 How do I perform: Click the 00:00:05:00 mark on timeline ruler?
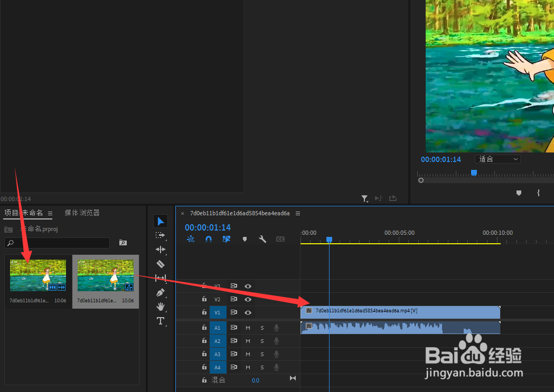pyautogui.click(x=399, y=233)
